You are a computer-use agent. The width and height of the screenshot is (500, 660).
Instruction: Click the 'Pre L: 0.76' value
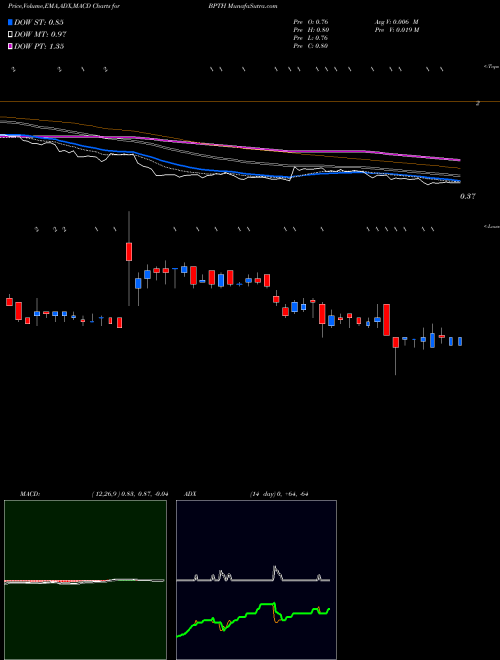coord(311,38)
